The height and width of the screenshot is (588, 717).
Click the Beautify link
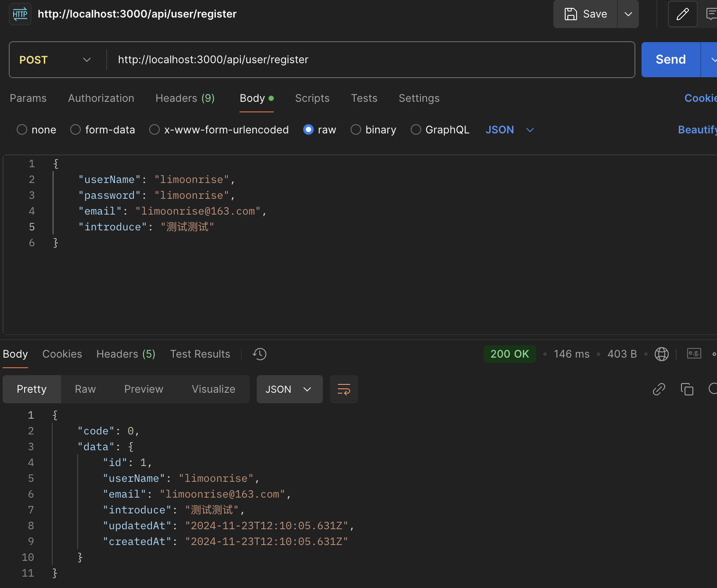tap(698, 130)
